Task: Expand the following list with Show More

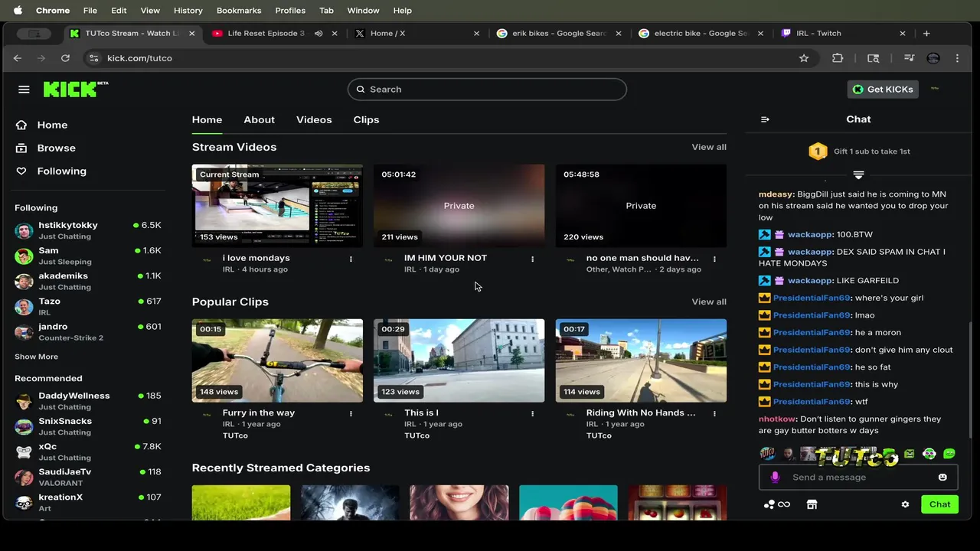Action: coord(36,357)
